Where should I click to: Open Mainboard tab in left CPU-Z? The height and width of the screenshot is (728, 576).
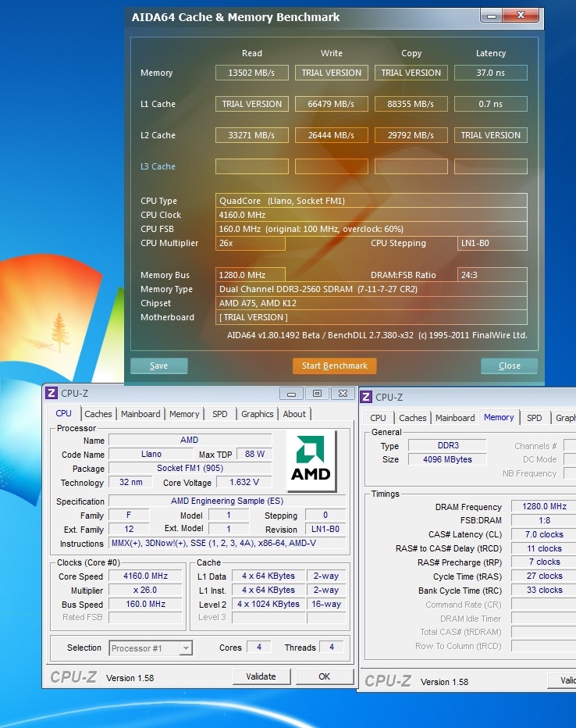pos(140,414)
